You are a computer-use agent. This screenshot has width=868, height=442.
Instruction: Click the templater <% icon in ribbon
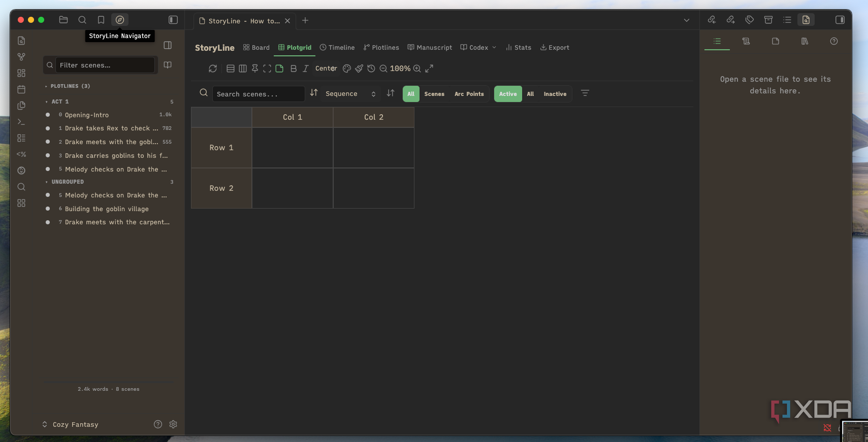coord(21,154)
